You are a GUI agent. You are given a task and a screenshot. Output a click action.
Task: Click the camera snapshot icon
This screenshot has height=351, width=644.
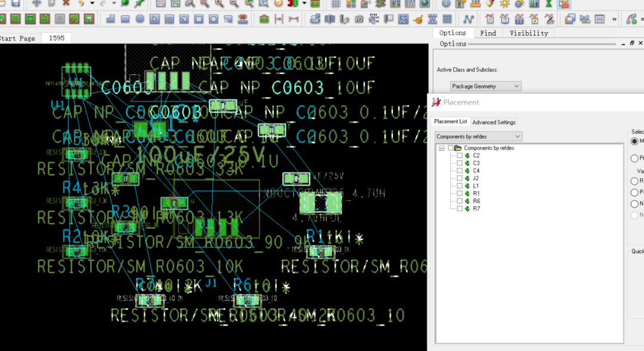(359, 19)
